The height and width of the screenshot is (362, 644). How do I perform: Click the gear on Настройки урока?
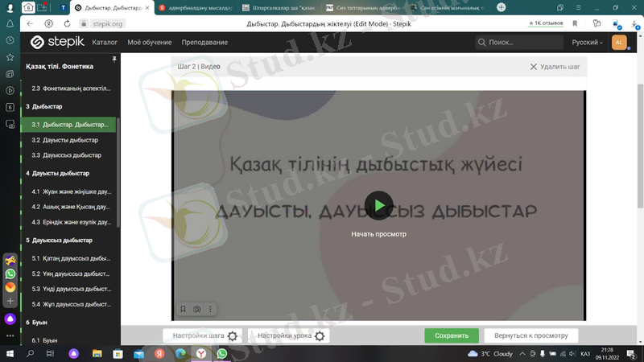click(x=320, y=336)
